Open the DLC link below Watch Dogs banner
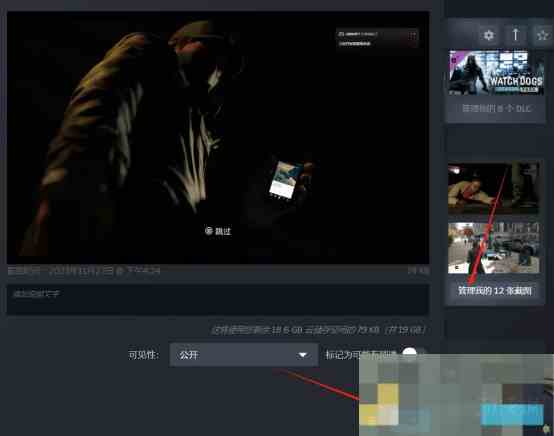The width and height of the screenshot is (554, 436). (x=496, y=108)
